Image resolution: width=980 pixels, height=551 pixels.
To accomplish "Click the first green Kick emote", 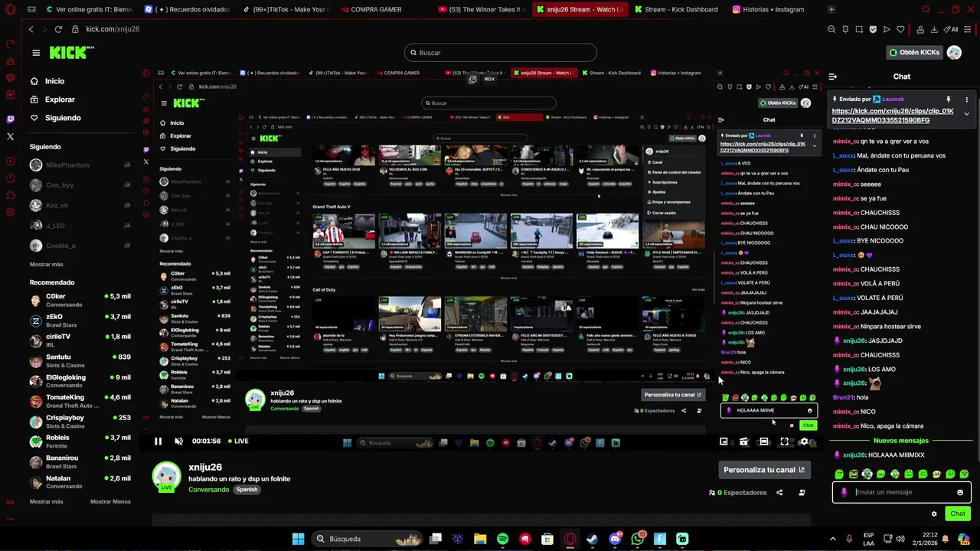I will pos(839,474).
